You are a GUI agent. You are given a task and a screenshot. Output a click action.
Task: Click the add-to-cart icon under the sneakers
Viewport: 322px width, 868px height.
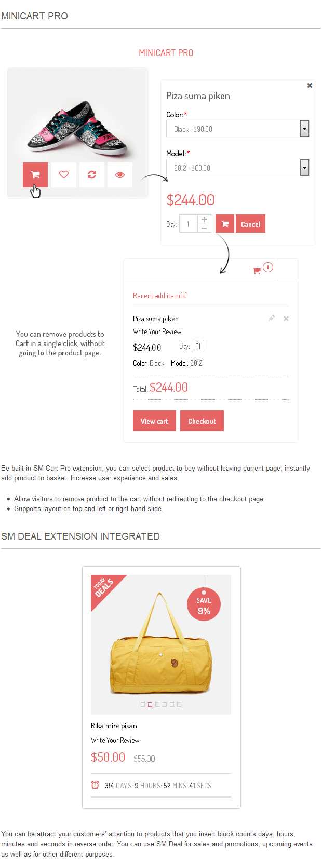coord(35,175)
